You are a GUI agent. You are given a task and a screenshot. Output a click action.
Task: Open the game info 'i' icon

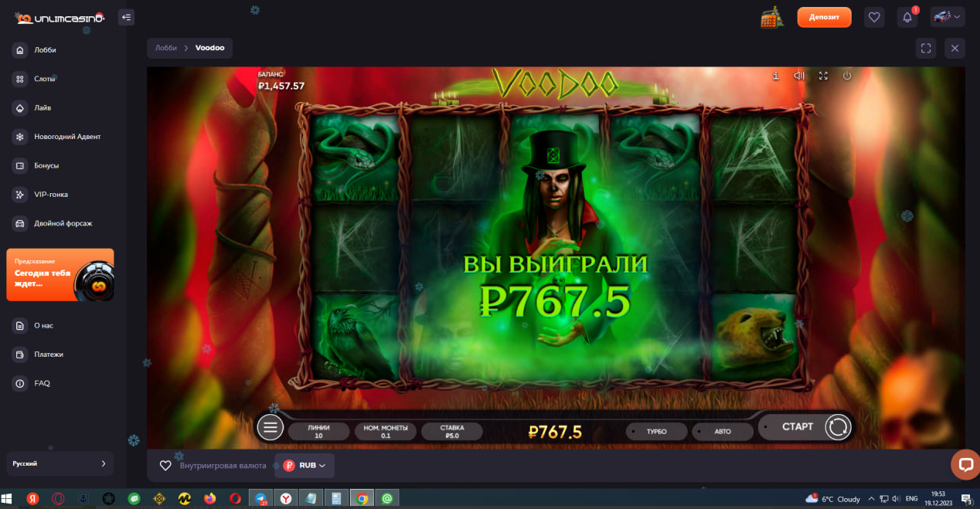[x=775, y=76]
